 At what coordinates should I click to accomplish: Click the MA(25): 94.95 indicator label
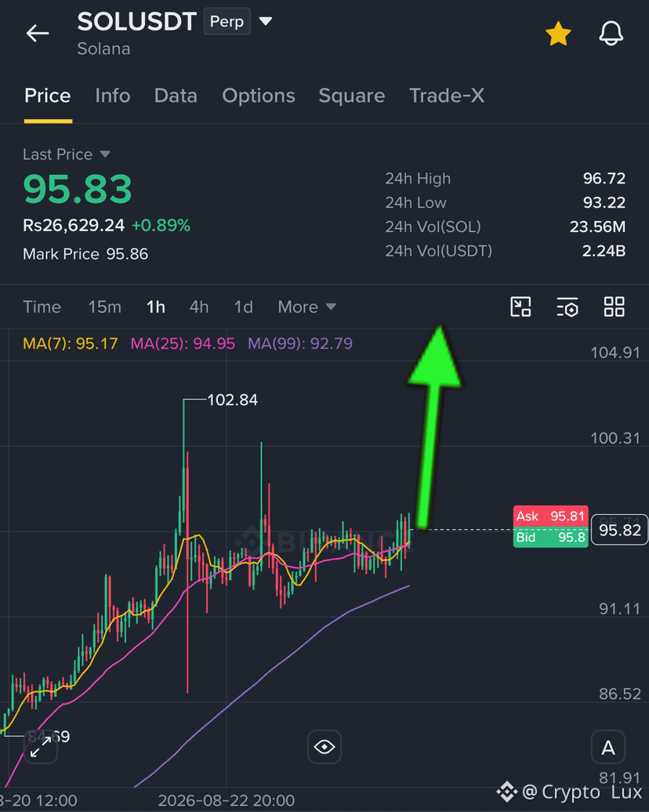[183, 343]
